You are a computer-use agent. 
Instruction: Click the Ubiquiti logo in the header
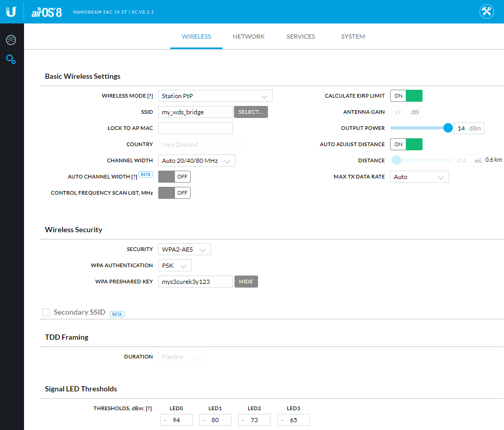[11, 11]
